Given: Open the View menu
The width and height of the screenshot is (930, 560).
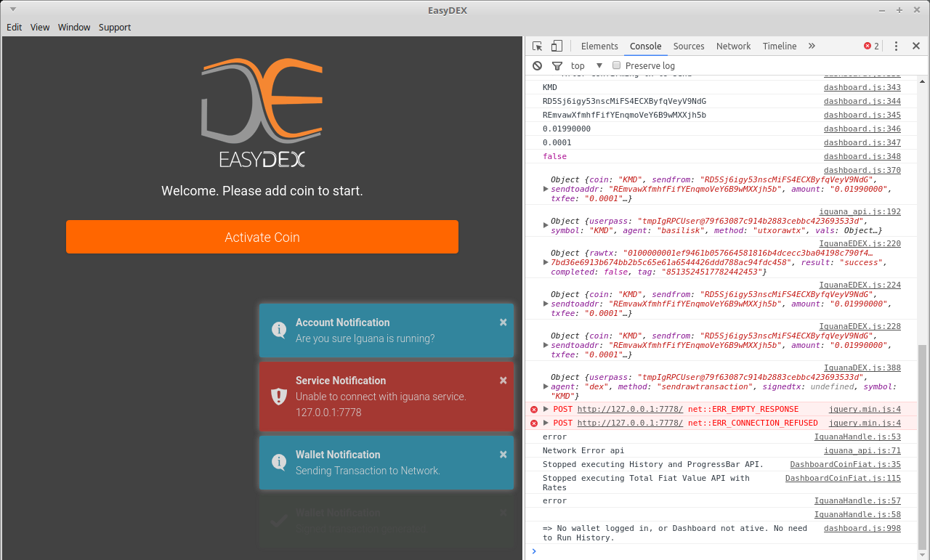Looking at the screenshot, I should coord(40,27).
